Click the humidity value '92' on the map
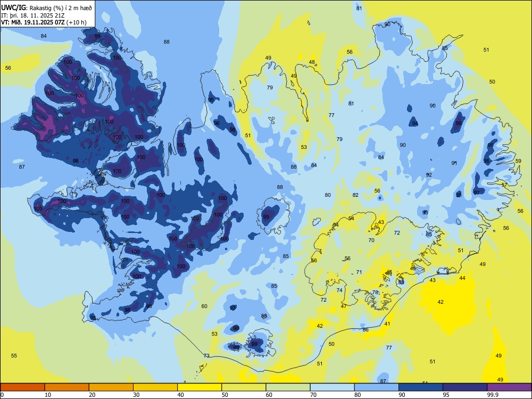Image resolution: width=532 pixels, height=399 pixels. tap(429, 174)
